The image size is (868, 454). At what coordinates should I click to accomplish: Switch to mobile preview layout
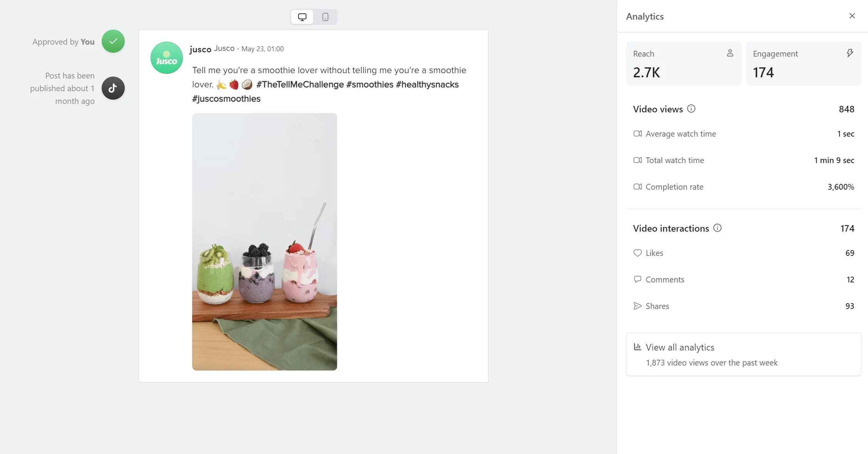[325, 17]
